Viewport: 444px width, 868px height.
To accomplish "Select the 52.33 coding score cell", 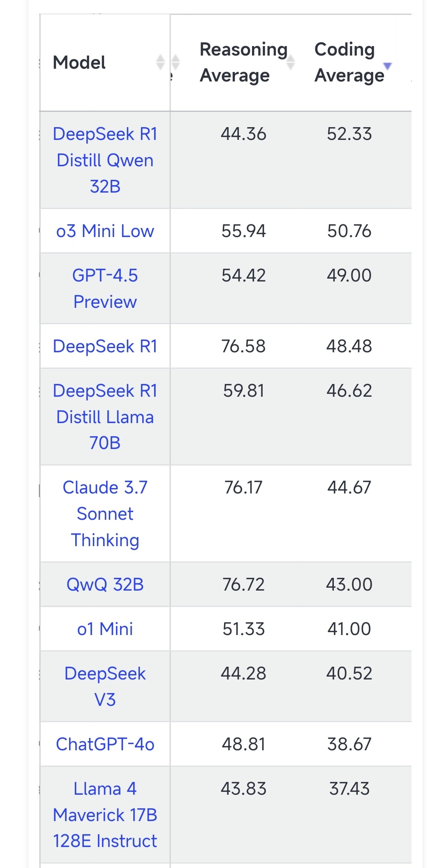I will [x=349, y=134].
